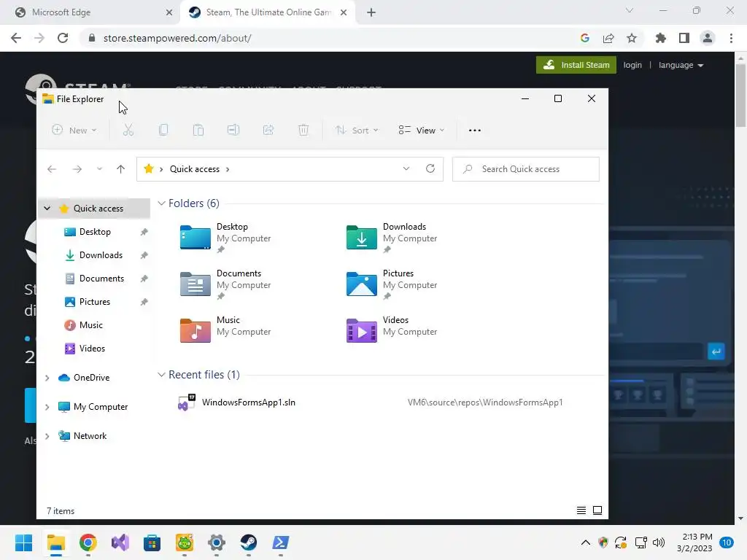Image resolution: width=747 pixels, height=560 pixels.
Task: Open recent locations dropdown arrow
Action: 99,169
